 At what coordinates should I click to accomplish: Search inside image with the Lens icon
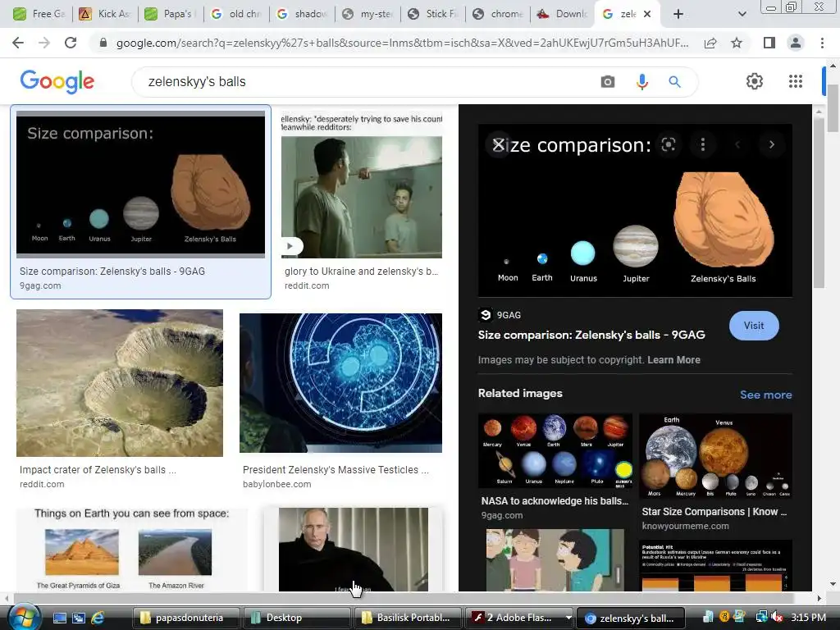668,144
